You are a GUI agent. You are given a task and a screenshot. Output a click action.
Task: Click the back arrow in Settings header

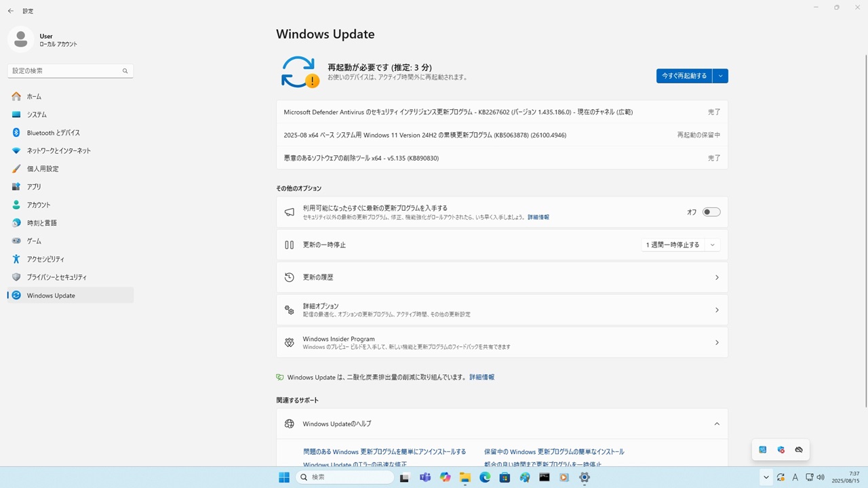point(11,11)
